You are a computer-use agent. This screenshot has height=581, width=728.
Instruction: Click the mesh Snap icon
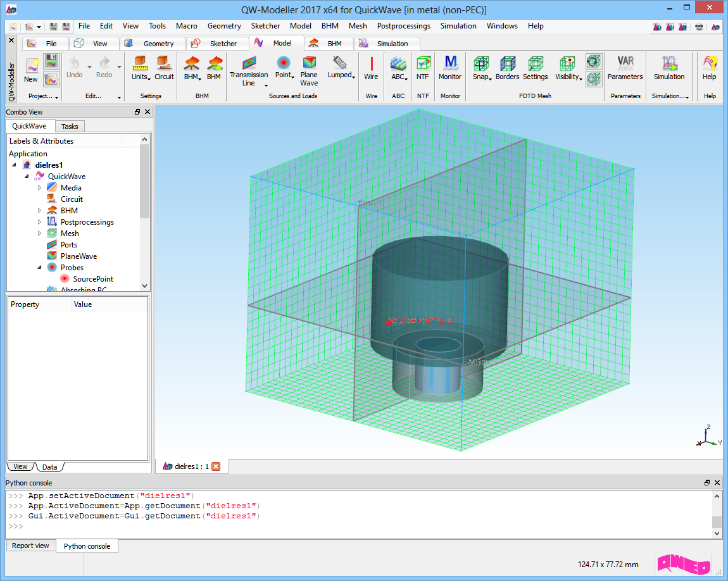click(x=481, y=63)
